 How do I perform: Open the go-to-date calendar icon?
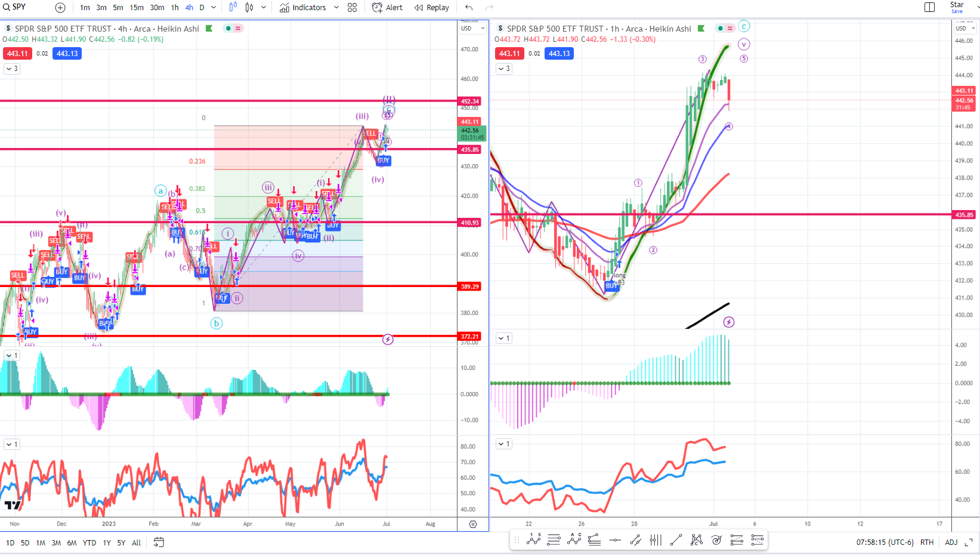coord(159,542)
